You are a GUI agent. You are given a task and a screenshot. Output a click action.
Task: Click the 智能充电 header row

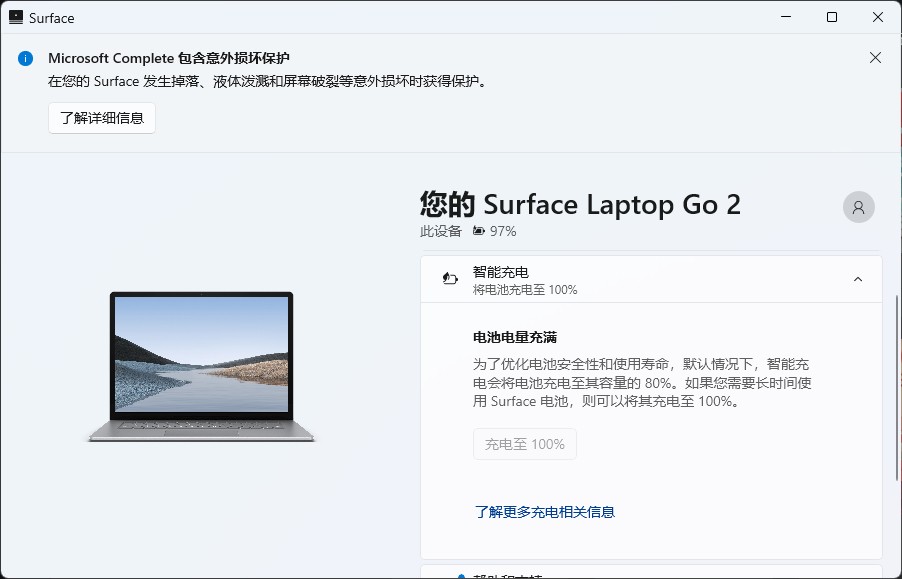click(x=650, y=279)
